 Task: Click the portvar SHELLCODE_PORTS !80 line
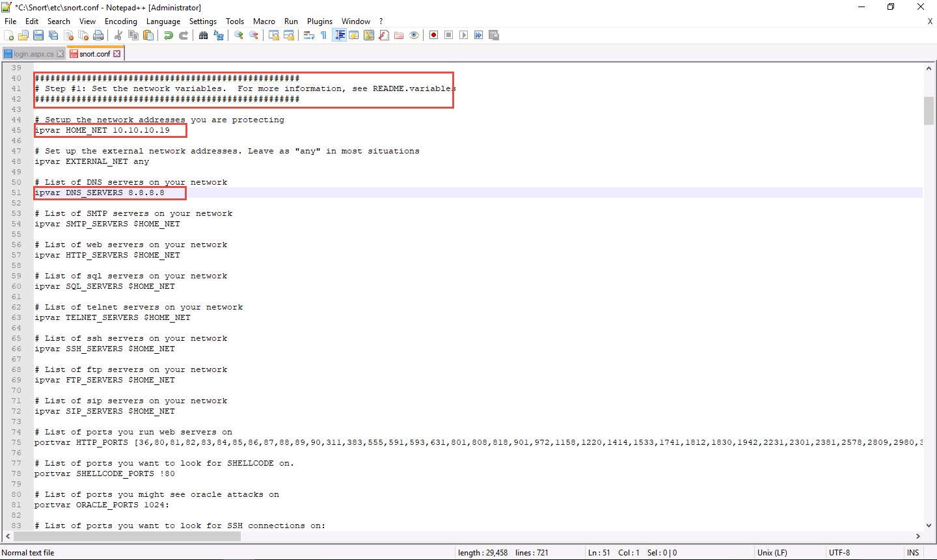tap(105, 473)
